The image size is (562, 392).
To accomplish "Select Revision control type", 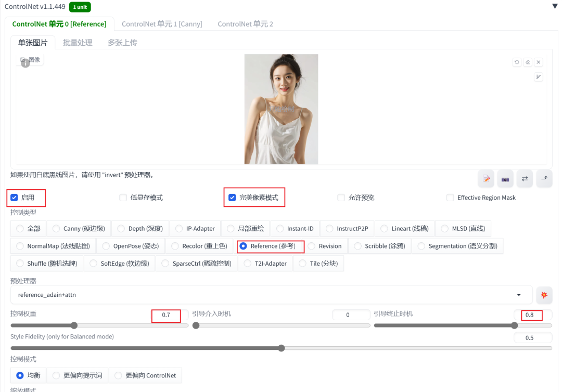I will [x=325, y=246].
